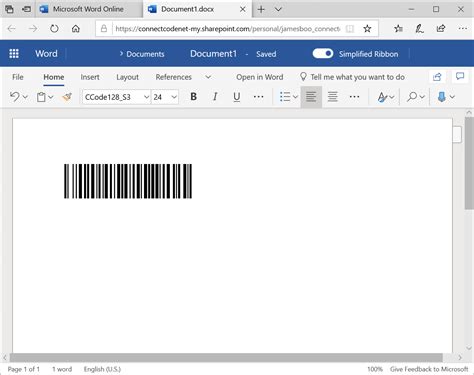Toggle Underline formatting
Screen dimensions: 474x375
click(237, 97)
